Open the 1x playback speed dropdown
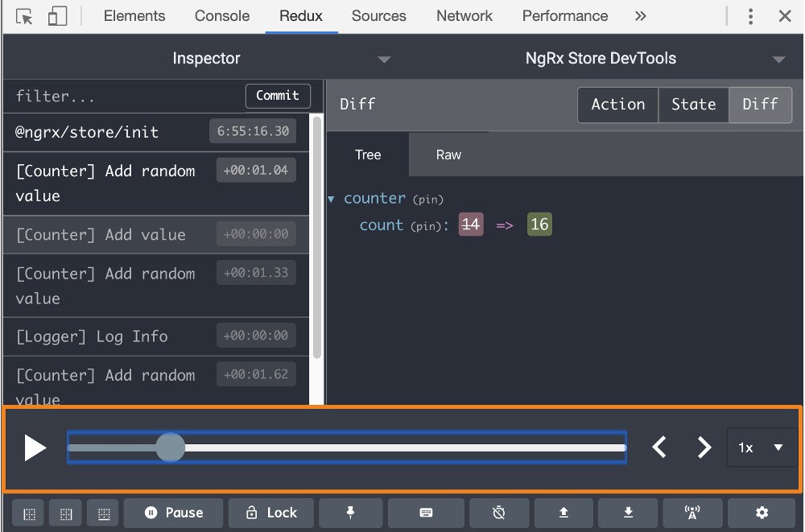Screen dimensions: 805x532 762,447
